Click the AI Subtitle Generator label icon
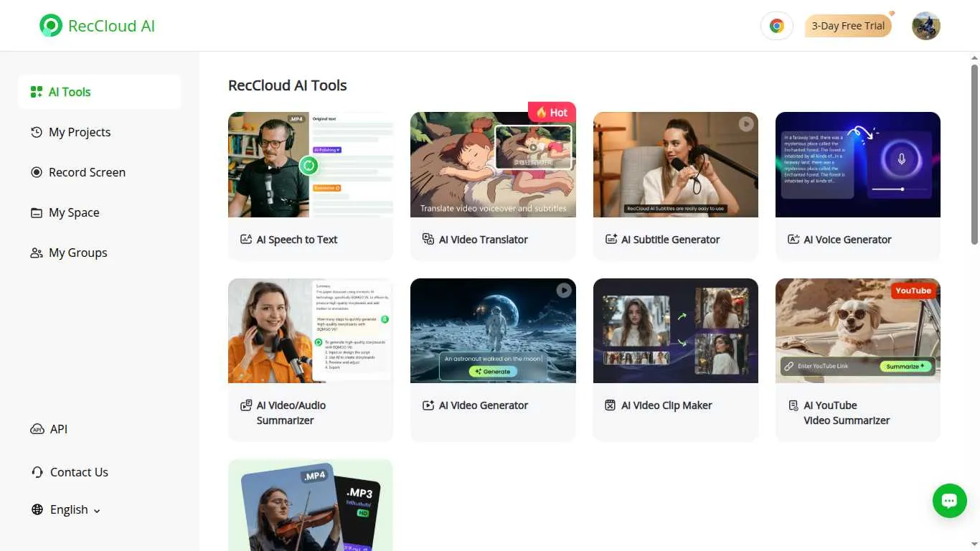 pyautogui.click(x=611, y=240)
